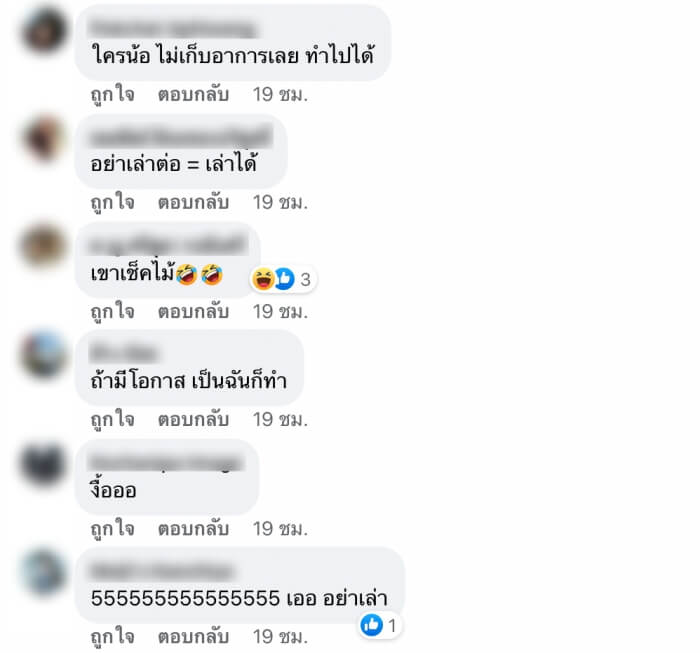Like the อย่าเล่าต่อ = เล่าได้ comment

pyautogui.click(x=112, y=202)
